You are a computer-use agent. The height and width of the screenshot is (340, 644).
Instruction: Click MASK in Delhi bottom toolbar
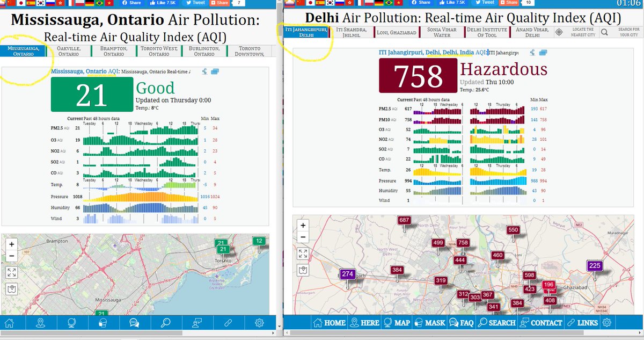(429, 323)
